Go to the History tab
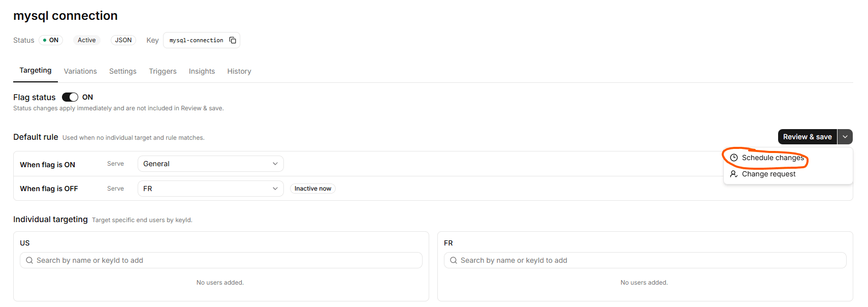This screenshot has height=307, width=868. pyautogui.click(x=239, y=71)
